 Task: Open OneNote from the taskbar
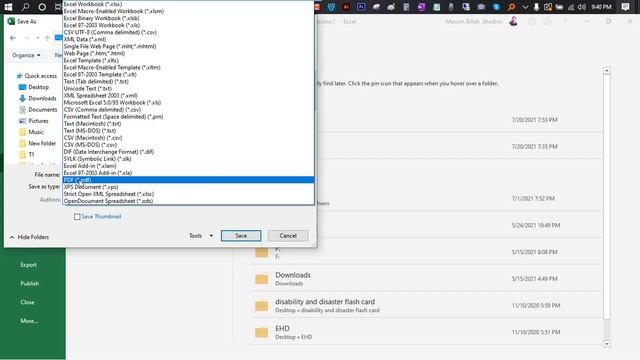point(421,7)
